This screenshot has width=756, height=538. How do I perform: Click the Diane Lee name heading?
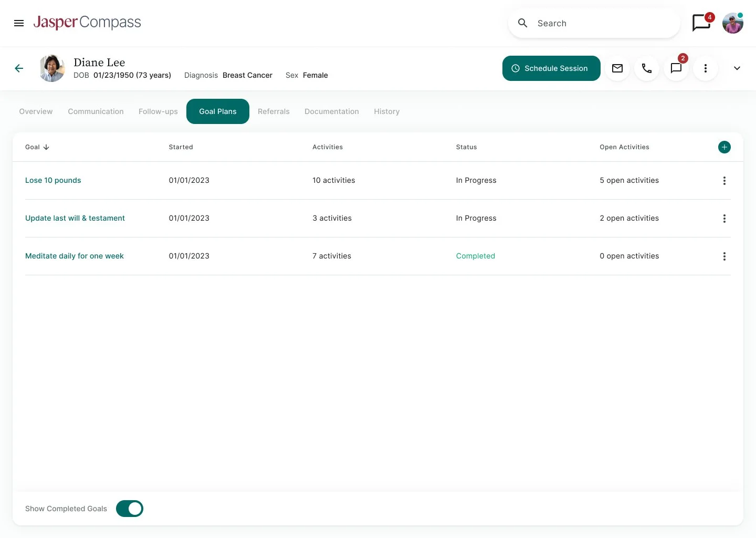[x=99, y=63]
